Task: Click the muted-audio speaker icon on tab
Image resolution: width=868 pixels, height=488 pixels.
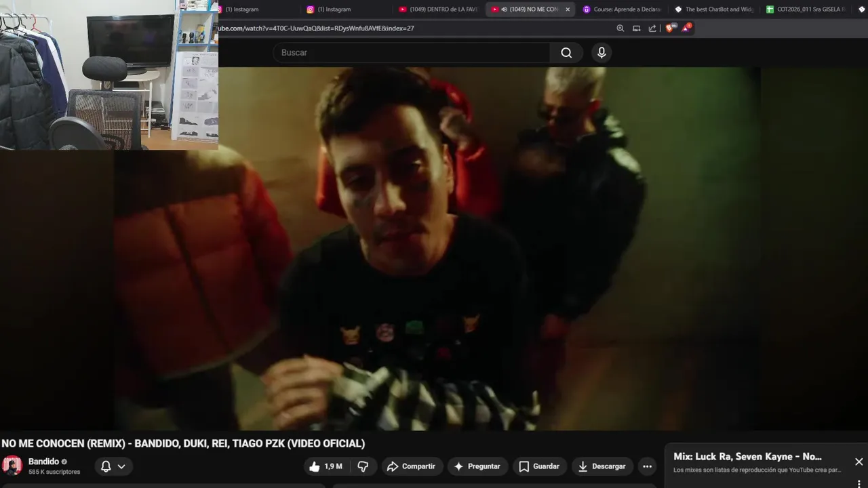Action: tap(504, 9)
